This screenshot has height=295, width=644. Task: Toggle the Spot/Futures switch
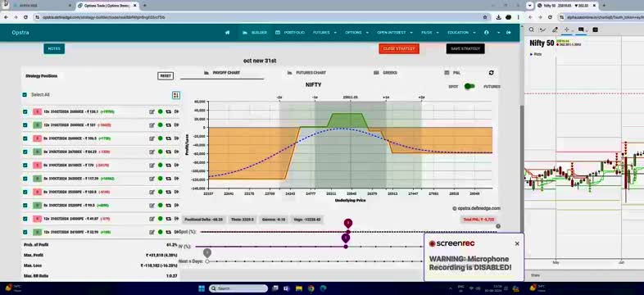tap(469, 86)
